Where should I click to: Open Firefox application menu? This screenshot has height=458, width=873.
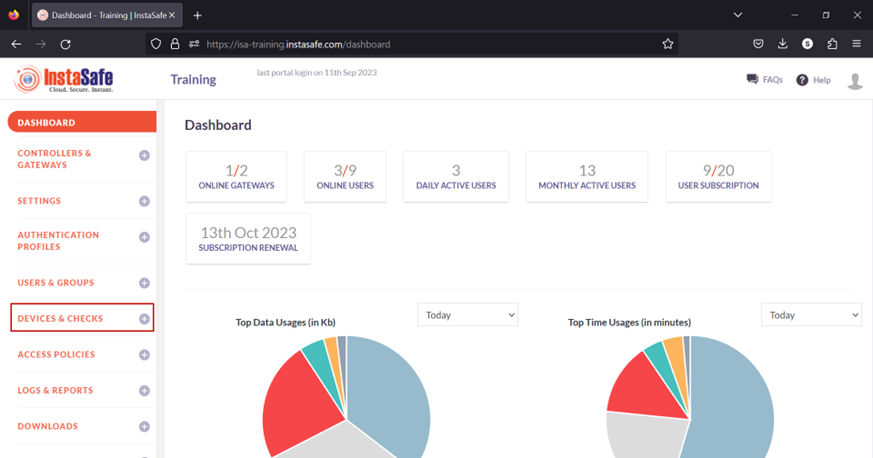(x=856, y=44)
